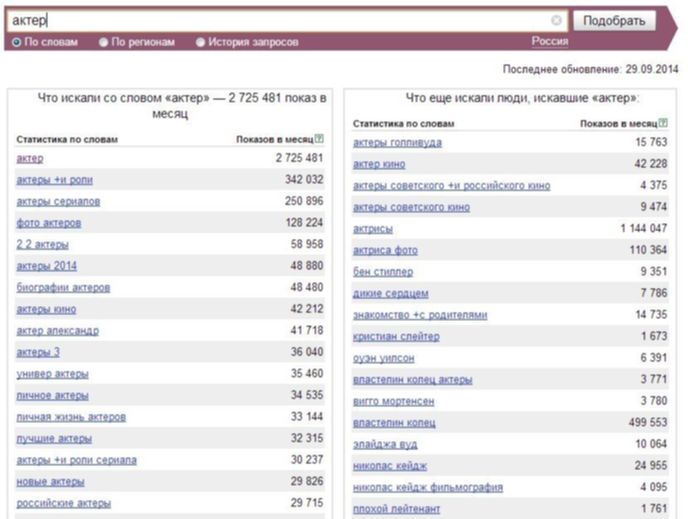Select the По словам radio button
This screenshot has width=688, height=519.
pyautogui.click(x=17, y=42)
